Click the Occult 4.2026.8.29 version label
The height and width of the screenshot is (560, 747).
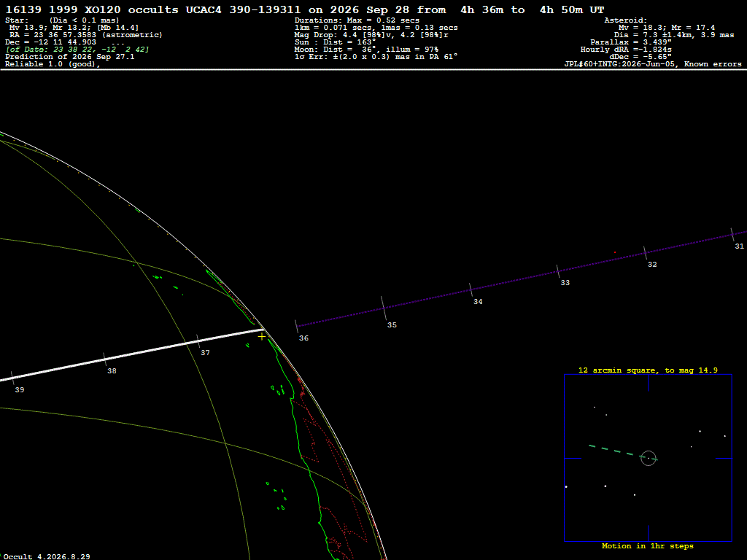click(x=47, y=556)
